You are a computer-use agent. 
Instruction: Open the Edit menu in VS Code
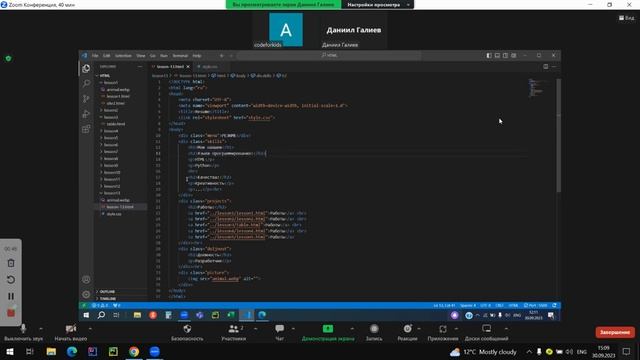pos(107,56)
